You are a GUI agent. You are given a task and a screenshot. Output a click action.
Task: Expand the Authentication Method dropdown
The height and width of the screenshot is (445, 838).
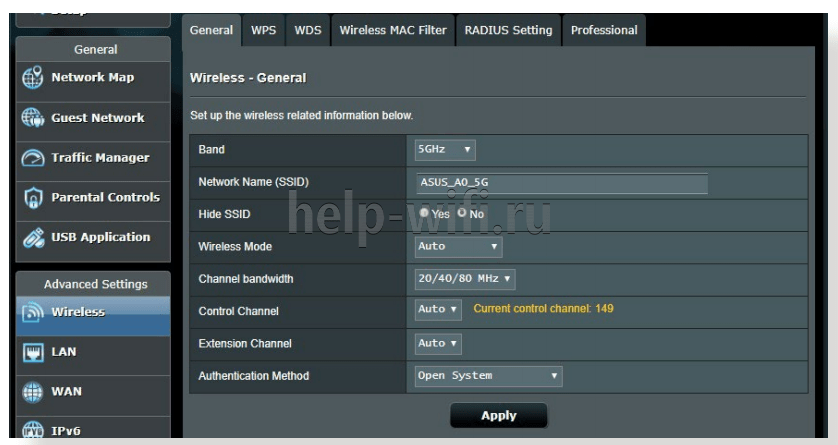tap(488, 376)
